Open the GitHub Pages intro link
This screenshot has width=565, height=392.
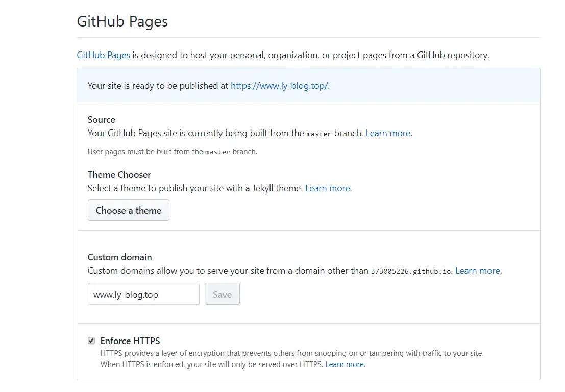104,55
